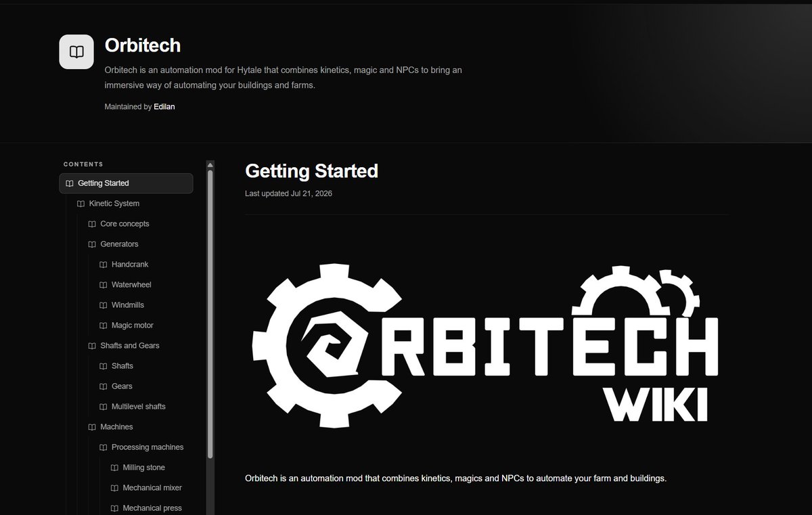Click the Orbitech book logo icon in the header
Image resolution: width=812 pixels, height=515 pixels.
click(x=76, y=51)
